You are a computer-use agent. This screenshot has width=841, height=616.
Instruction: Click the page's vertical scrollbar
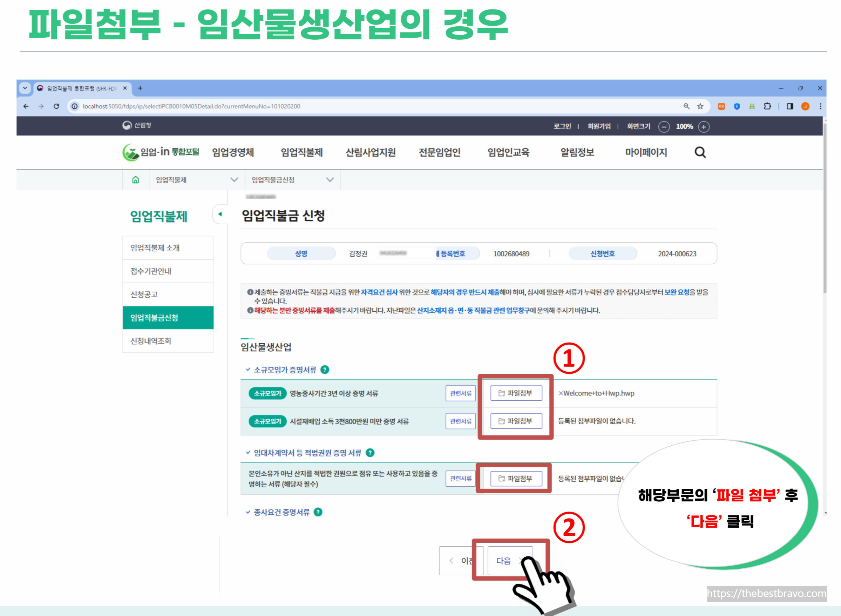pyautogui.click(x=825, y=209)
